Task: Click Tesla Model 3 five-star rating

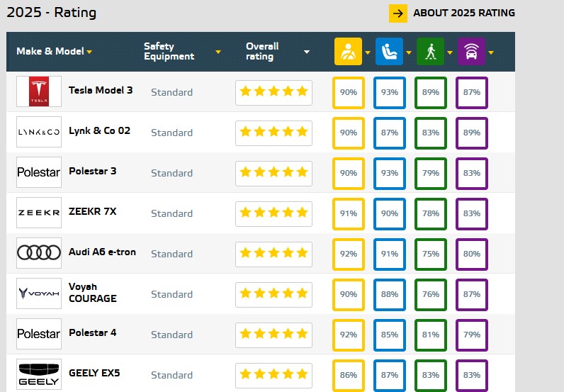Action: (273, 93)
